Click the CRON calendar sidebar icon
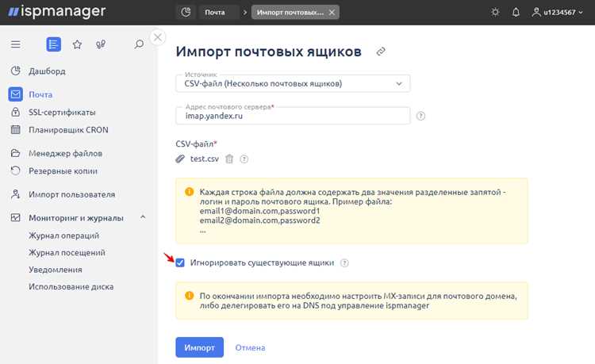 (16, 129)
